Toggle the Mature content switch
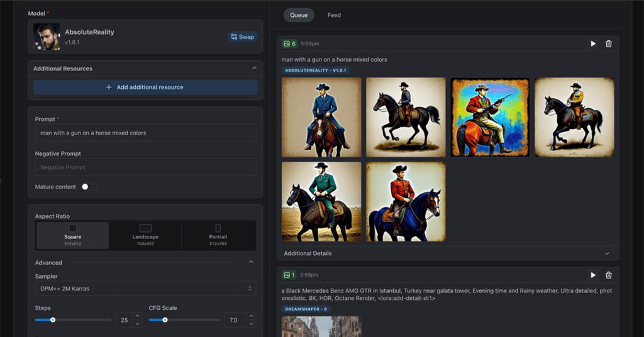 click(89, 187)
